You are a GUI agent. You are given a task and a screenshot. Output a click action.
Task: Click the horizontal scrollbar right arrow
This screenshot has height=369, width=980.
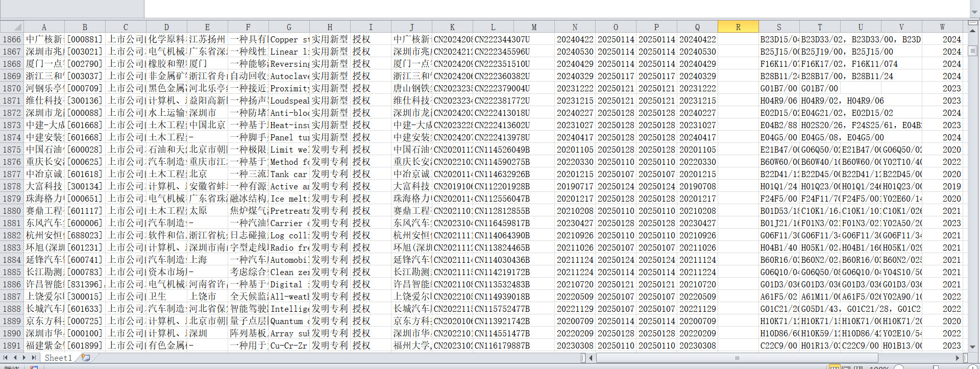(x=958, y=358)
